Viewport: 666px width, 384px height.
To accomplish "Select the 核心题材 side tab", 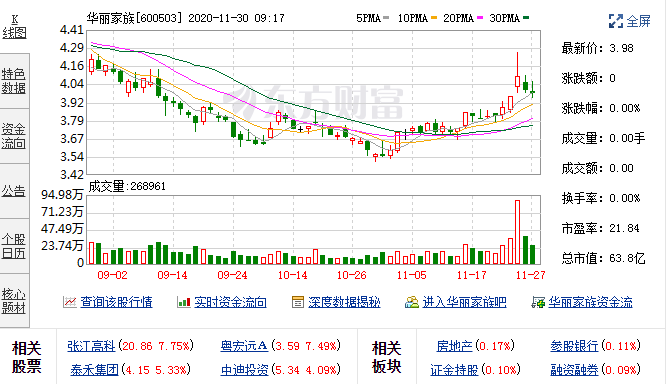I will 14,301.
